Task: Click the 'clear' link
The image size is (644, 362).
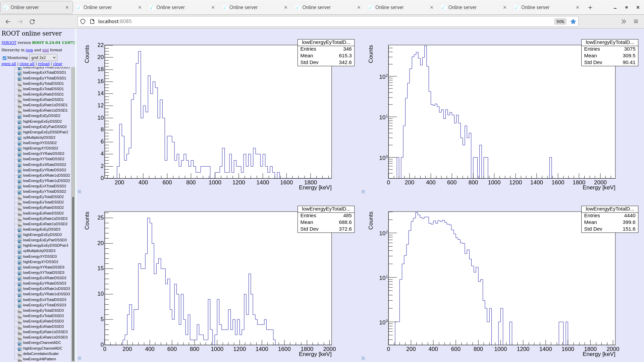Action: pyautogui.click(x=57, y=64)
